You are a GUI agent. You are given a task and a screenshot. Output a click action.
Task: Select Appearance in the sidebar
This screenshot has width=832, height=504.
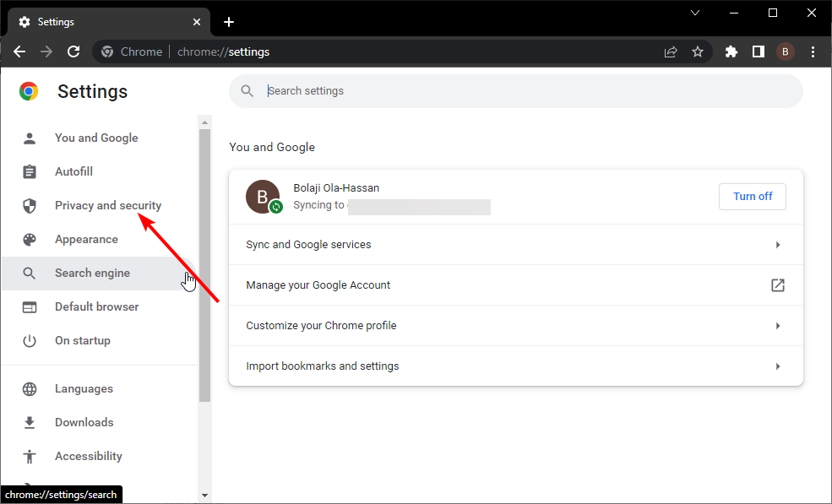[x=86, y=239]
